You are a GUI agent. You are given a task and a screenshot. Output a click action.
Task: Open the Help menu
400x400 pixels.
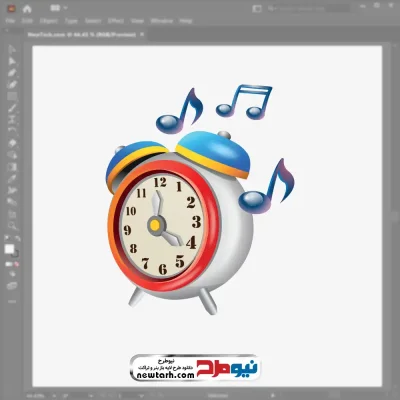point(186,21)
